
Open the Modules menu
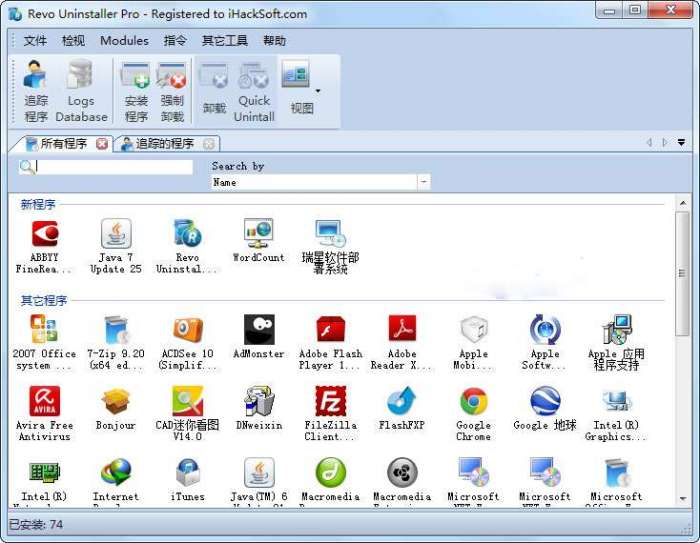pyautogui.click(x=124, y=41)
